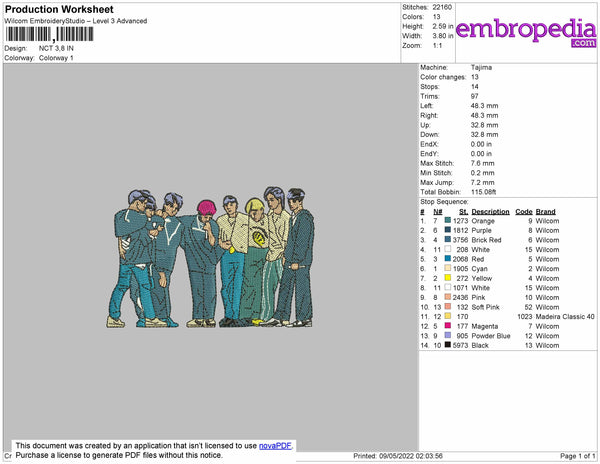This screenshot has height=464, width=600.
Task: Click 'Wilcom EmbroideryStudio – Level 3 Advanced' text
Action: pos(76,21)
